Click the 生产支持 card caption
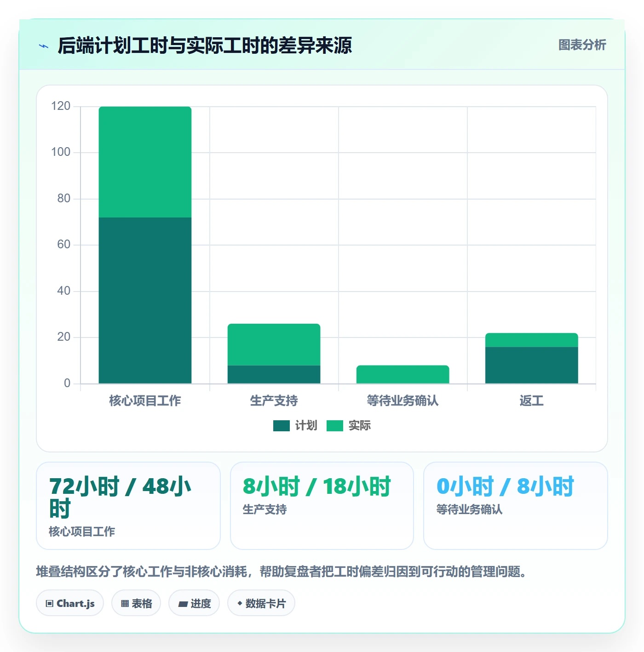Viewport: 644px width, 652px height. point(264,509)
